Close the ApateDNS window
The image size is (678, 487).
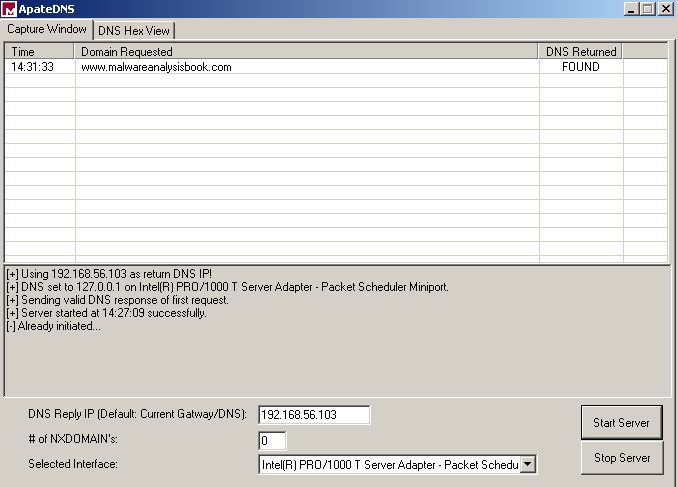click(x=666, y=9)
